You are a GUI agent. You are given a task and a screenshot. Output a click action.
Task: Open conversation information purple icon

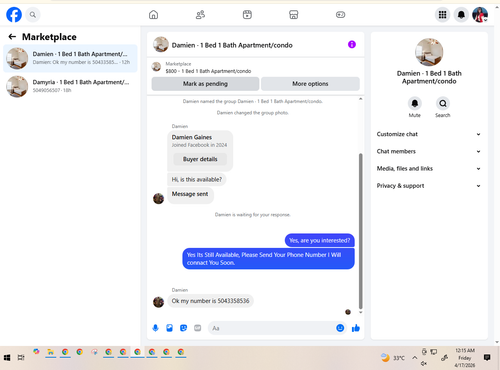[352, 44]
